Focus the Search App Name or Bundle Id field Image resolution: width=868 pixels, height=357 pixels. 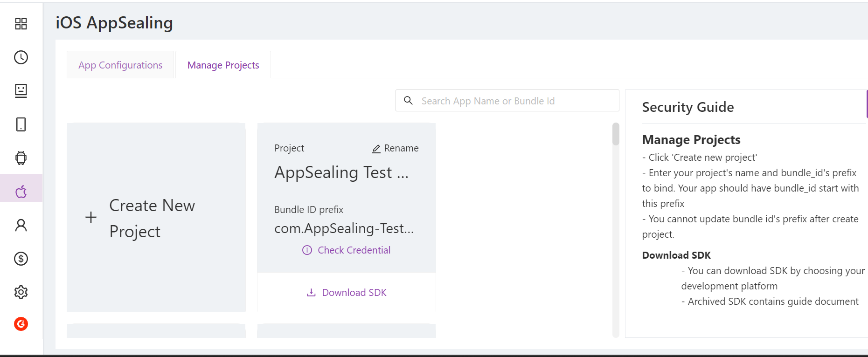click(x=507, y=101)
